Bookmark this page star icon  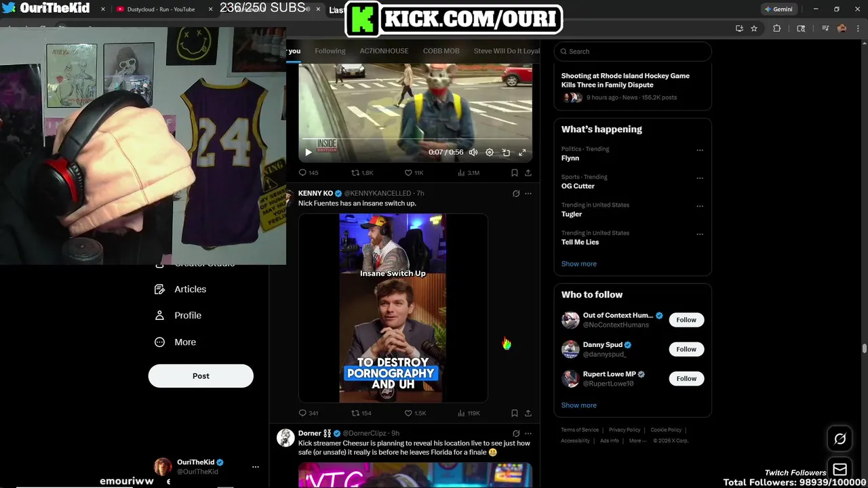[x=754, y=28]
